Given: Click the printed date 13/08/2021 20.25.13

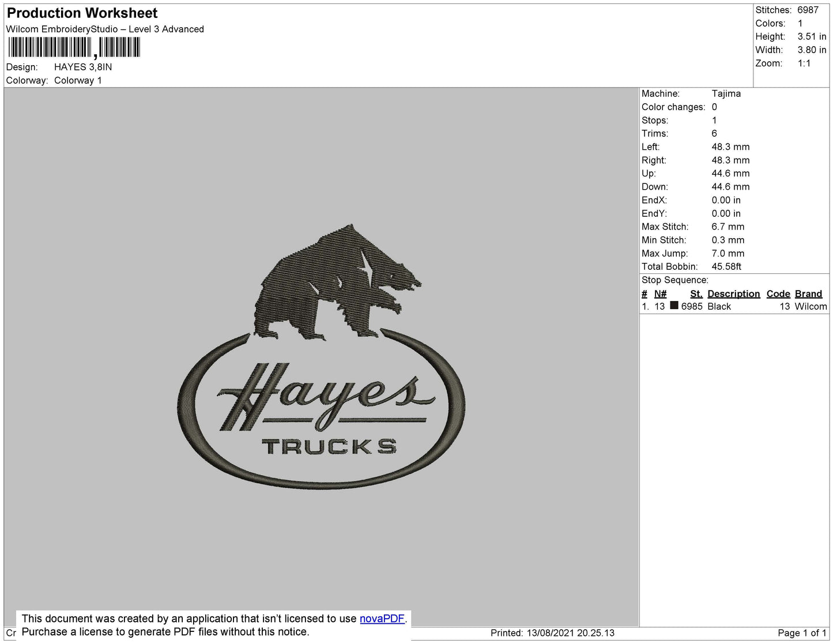Looking at the screenshot, I should (x=571, y=633).
